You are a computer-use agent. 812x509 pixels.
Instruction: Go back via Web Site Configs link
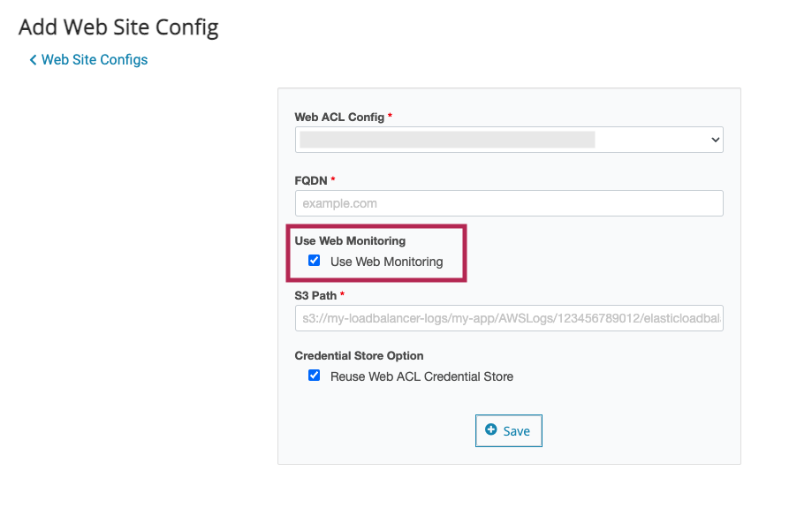pos(95,60)
